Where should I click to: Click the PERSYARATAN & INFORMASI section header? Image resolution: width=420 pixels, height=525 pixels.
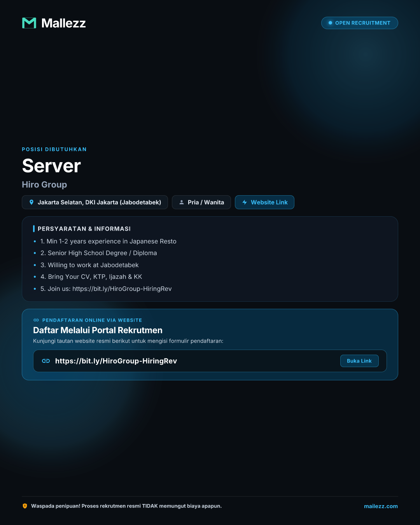point(84,229)
